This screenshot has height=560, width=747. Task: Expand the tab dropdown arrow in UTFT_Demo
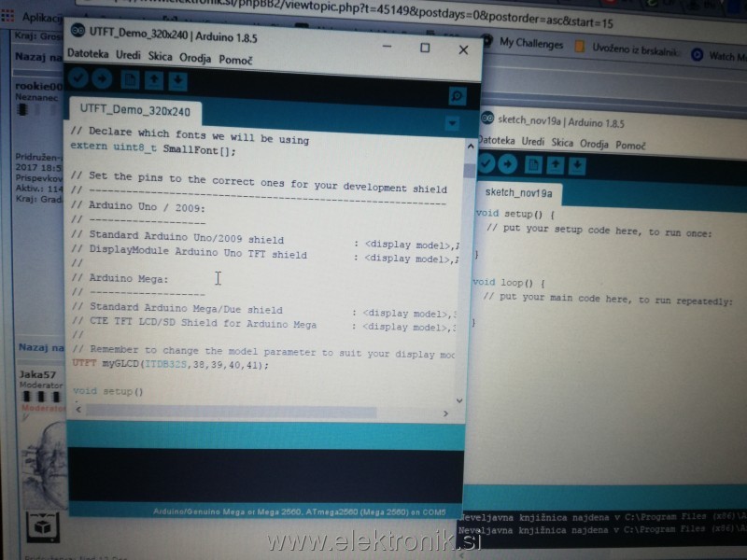[453, 123]
